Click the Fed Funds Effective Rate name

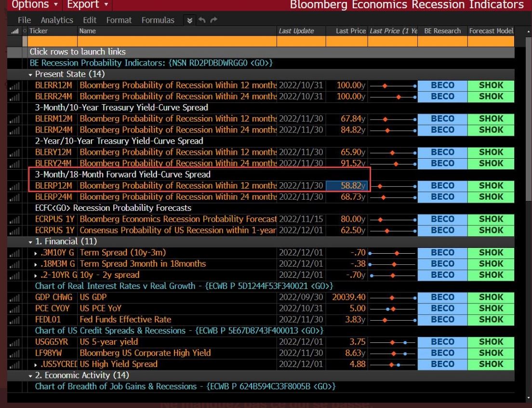tap(125, 319)
